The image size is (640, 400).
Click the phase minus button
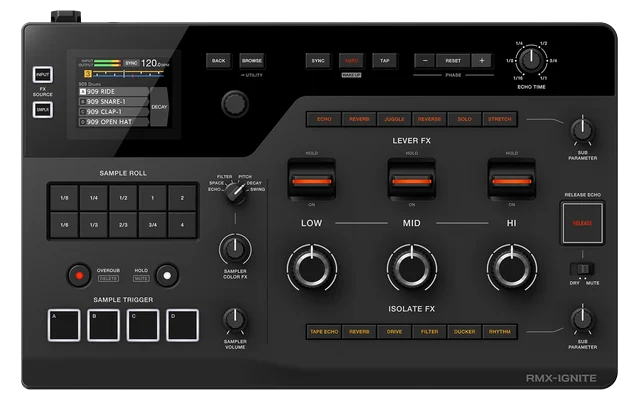[425, 61]
